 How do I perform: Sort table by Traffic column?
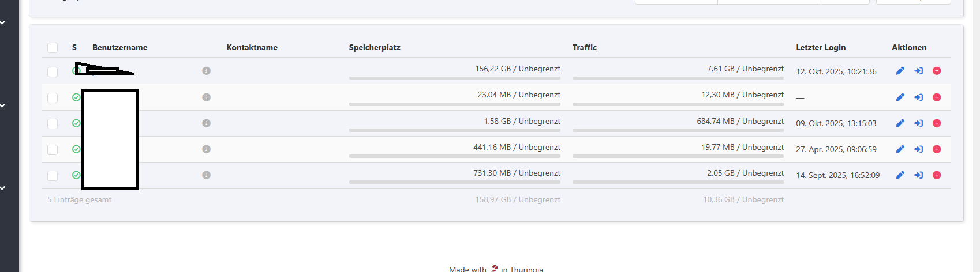point(584,48)
